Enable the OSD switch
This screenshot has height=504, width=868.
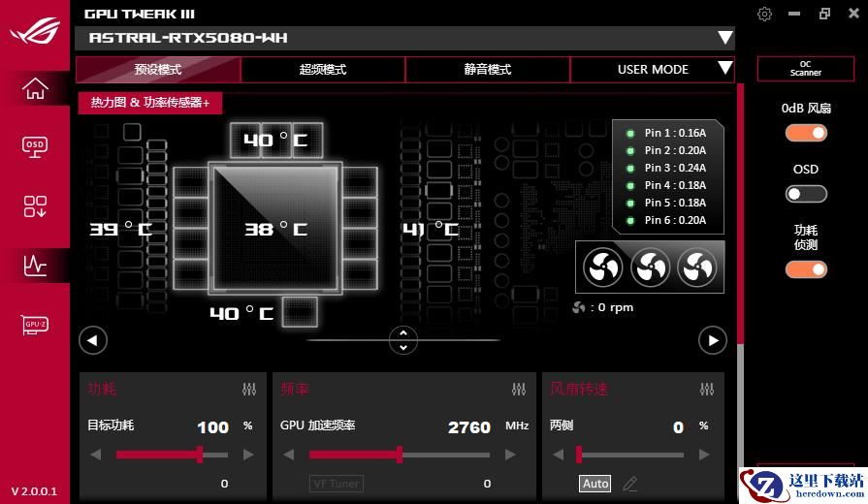point(806,194)
